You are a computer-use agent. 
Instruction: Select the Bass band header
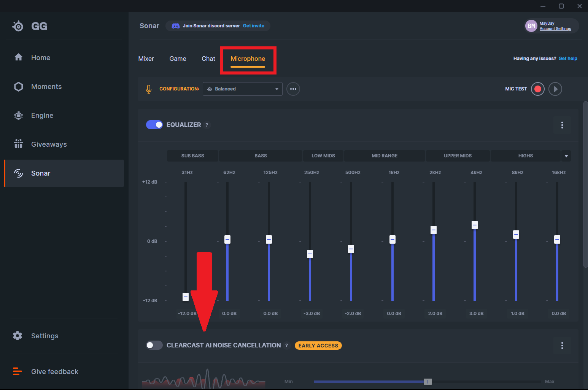point(261,156)
